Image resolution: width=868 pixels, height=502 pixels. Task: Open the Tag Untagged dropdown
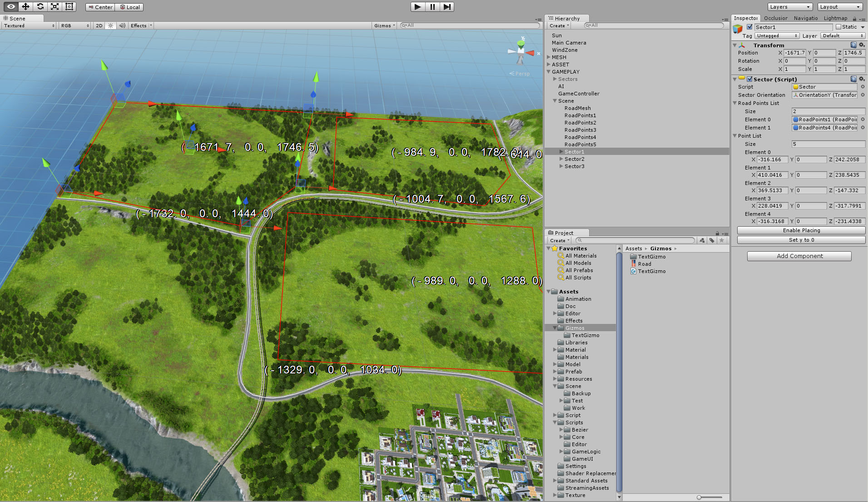[777, 35]
